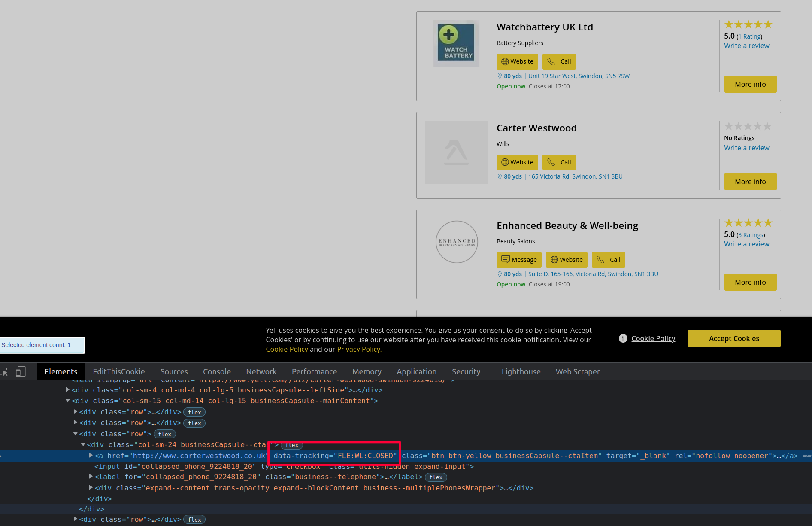
Task: Switch to the Network tab
Action: tap(261, 372)
